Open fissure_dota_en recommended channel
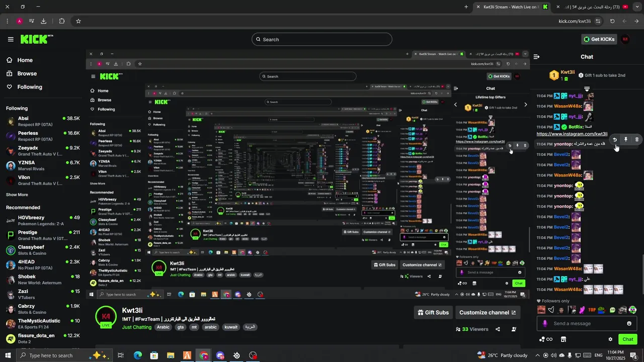This screenshot has width=644, height=362. [x=43, y=338]
